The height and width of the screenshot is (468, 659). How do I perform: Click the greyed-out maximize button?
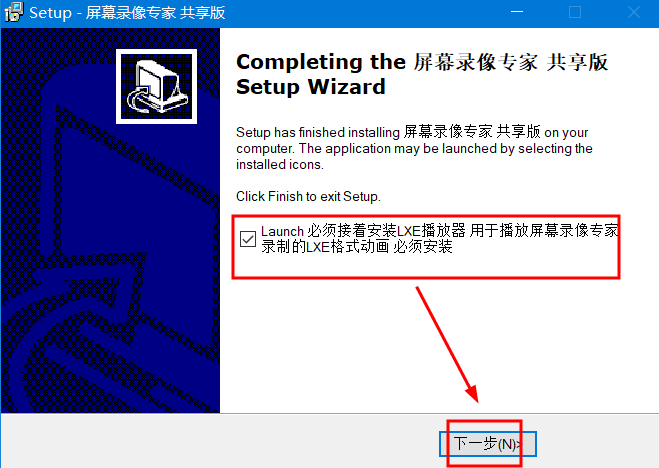[575, 12]
